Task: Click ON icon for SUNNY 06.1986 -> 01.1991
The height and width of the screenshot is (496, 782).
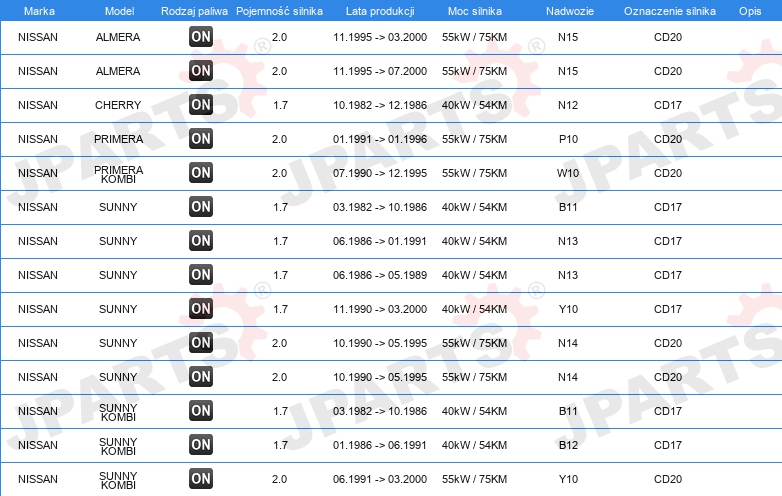Action: (x=200, y=240)
